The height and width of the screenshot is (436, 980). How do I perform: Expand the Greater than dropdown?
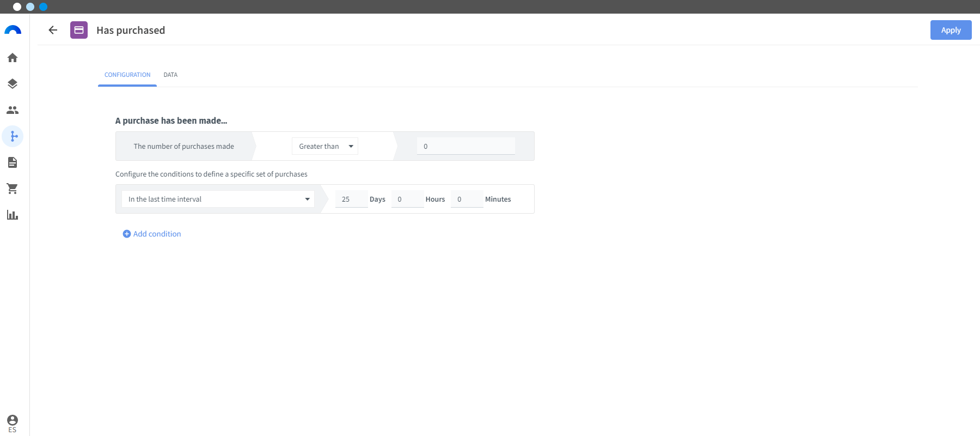coord(325,146)
